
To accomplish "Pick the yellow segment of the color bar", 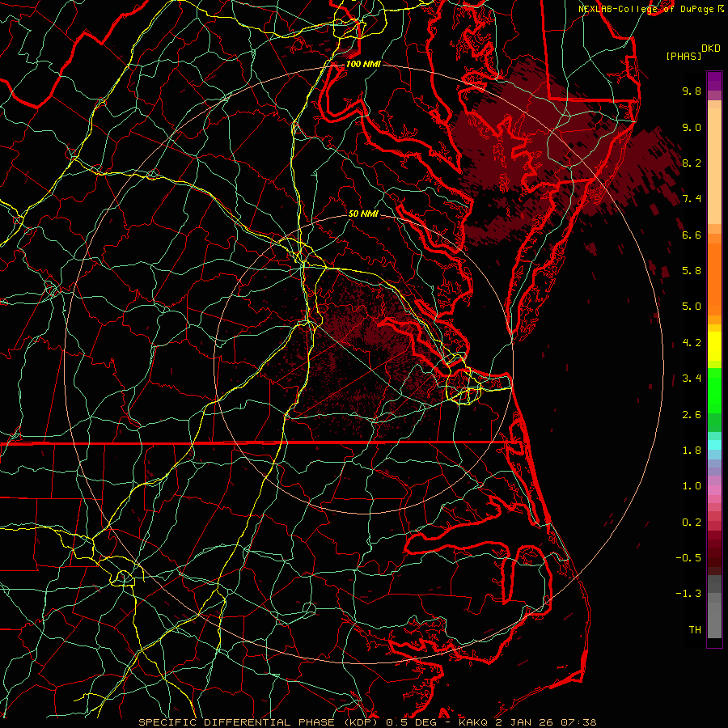I will point(714,346).
